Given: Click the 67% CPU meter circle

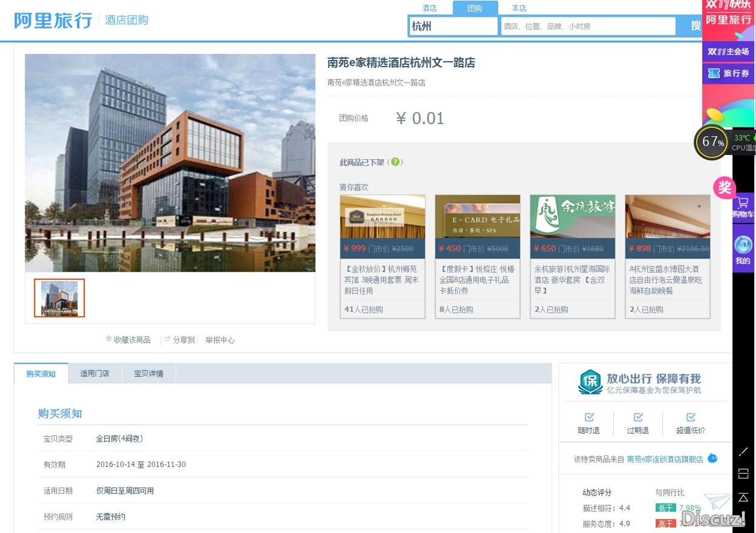Looking at the screenshot, I should tap(711, 142).
